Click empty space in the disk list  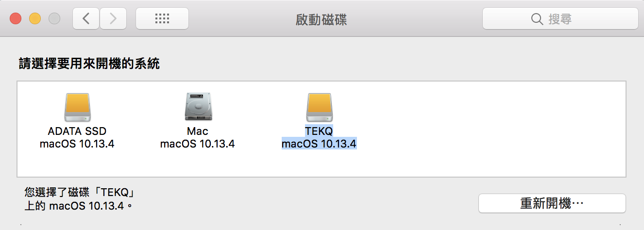coord(486,126)
